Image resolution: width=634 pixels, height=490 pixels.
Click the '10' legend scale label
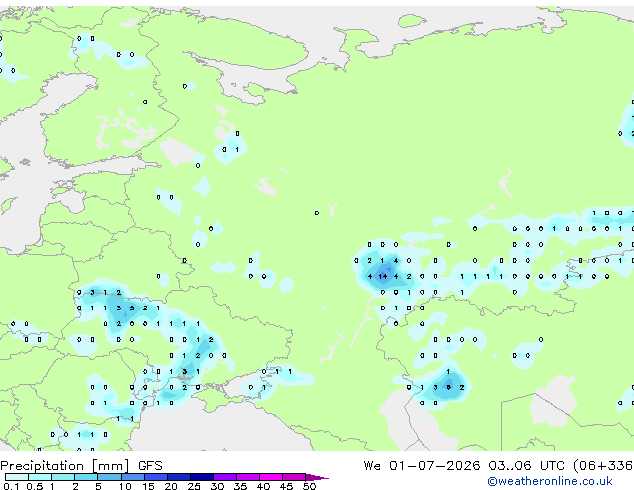125,486
